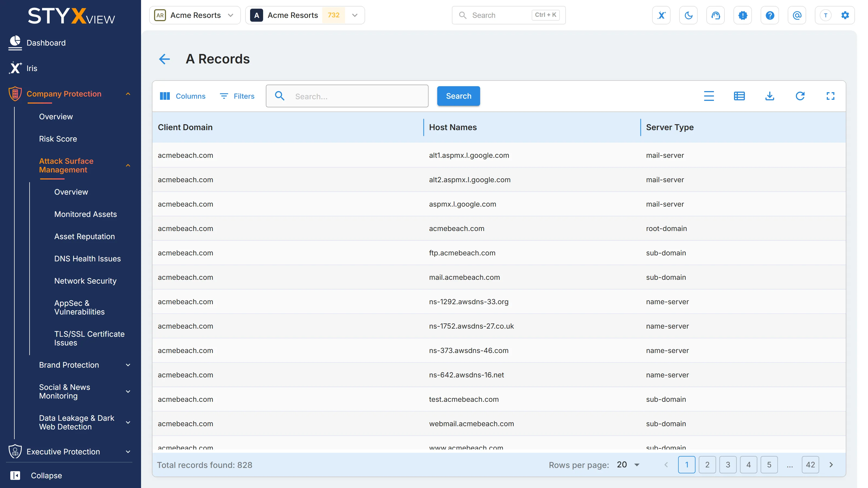Open Monitored Assets menu item

tap(86, 214)
